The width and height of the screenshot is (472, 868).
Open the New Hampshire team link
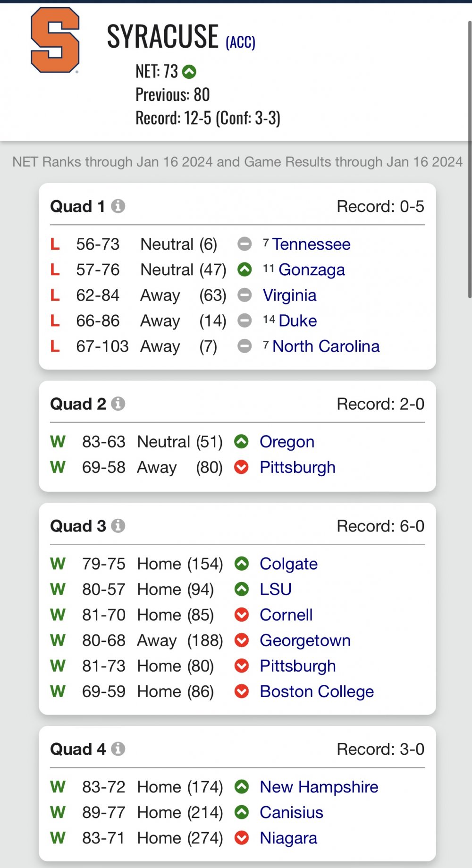(x=319, y=787)
